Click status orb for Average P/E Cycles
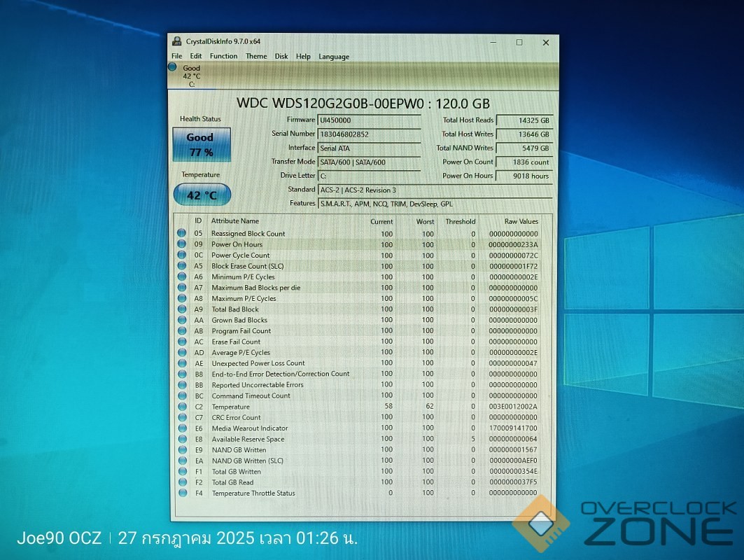 click(182, 353)
